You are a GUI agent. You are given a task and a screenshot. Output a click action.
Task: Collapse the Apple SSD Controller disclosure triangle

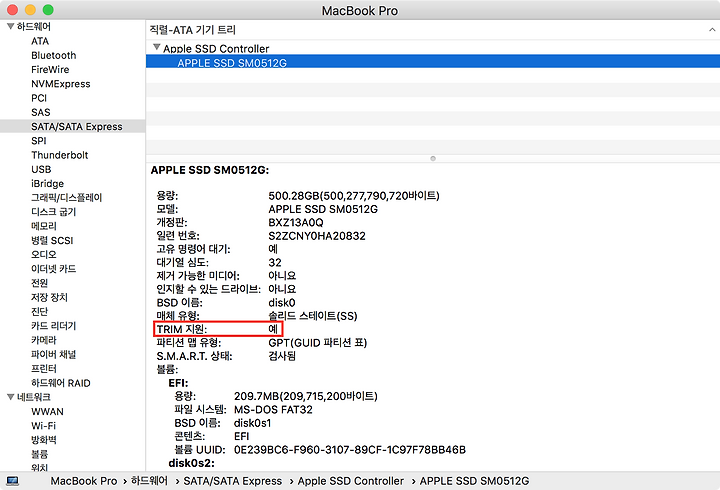tap(157, 47)
